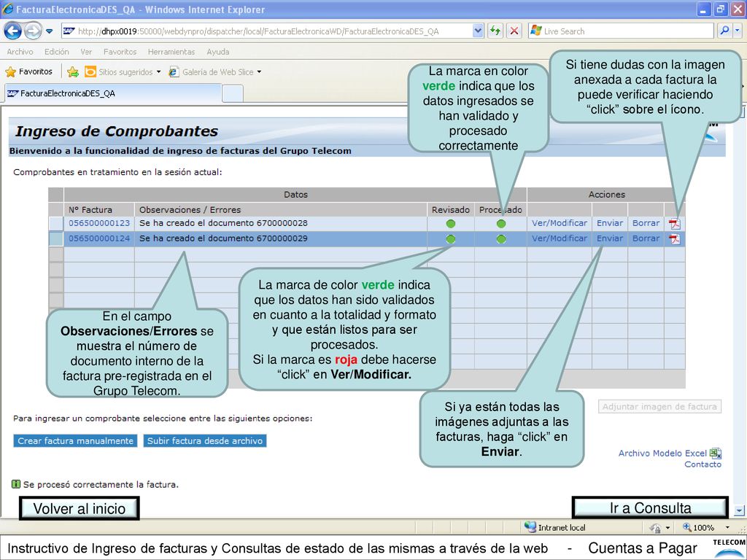Open PDF image icon for invoice 056500000124
747x560 pixels.
[675, 239]
